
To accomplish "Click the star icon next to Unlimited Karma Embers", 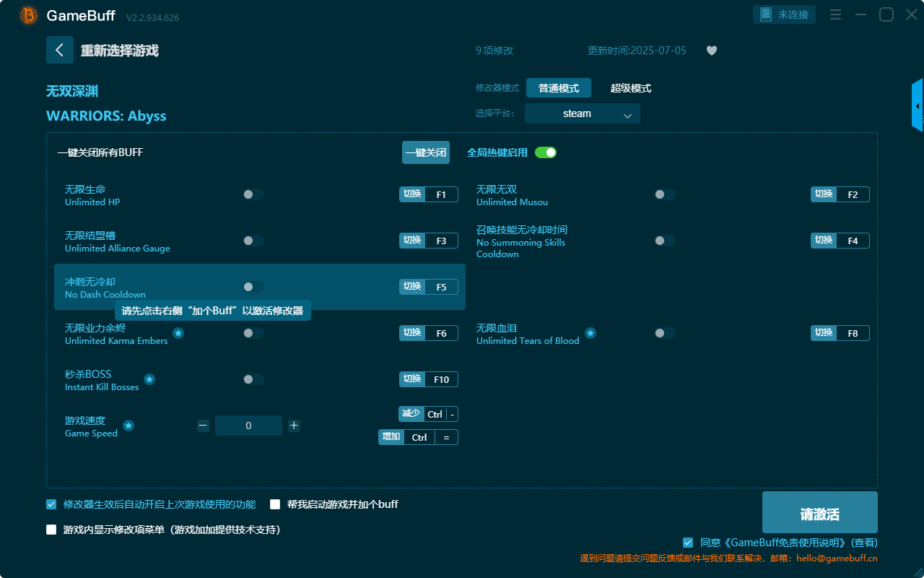I will (x=178, y=333).
